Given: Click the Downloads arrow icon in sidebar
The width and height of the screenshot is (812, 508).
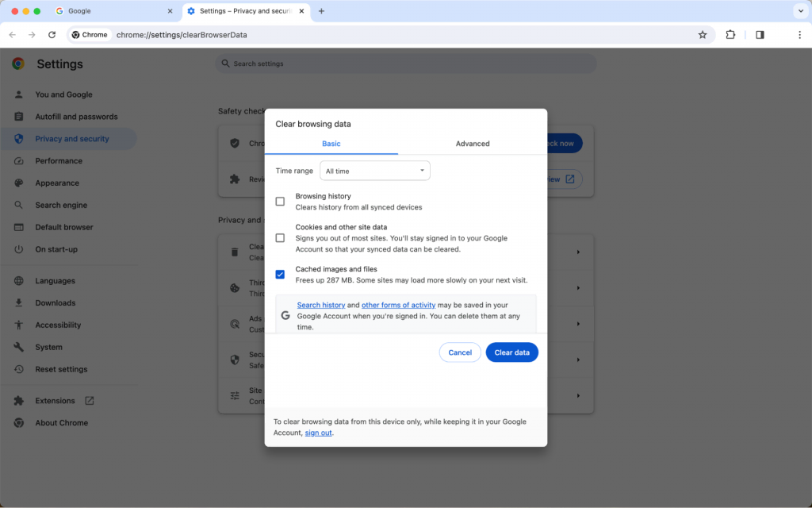Looking at the screenshot, I should tap(19, 302).
